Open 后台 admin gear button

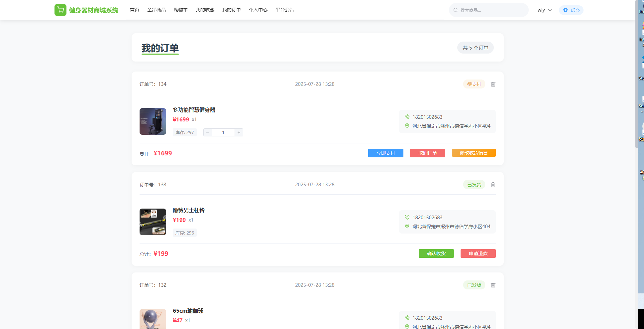(571, 10)
